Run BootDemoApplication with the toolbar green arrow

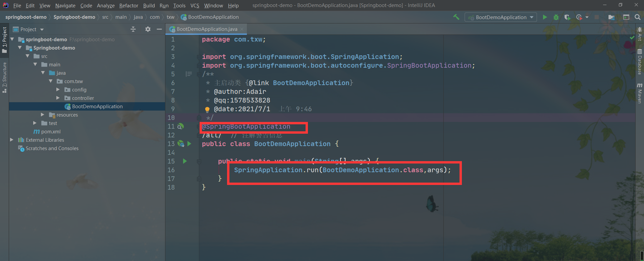(545, 17)
